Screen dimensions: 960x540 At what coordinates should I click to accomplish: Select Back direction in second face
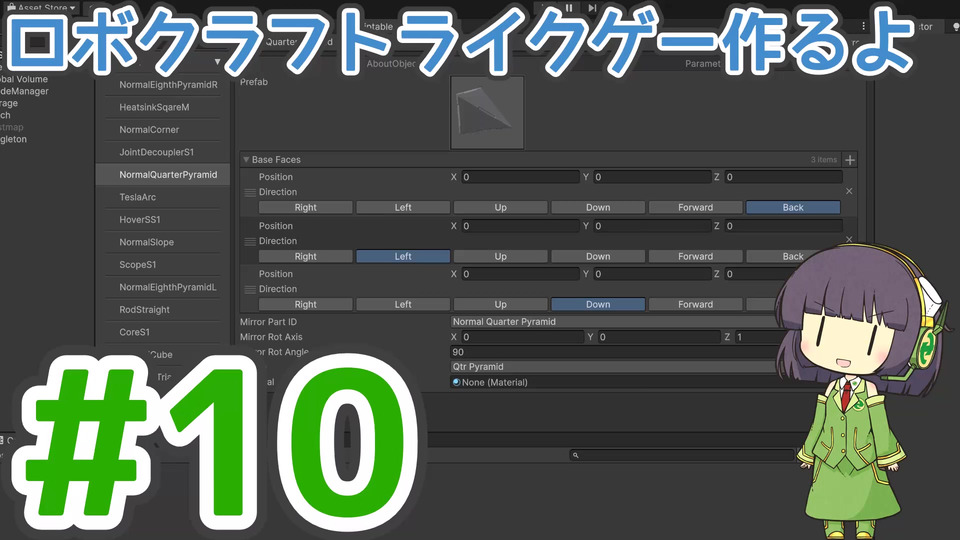(793, 257)
